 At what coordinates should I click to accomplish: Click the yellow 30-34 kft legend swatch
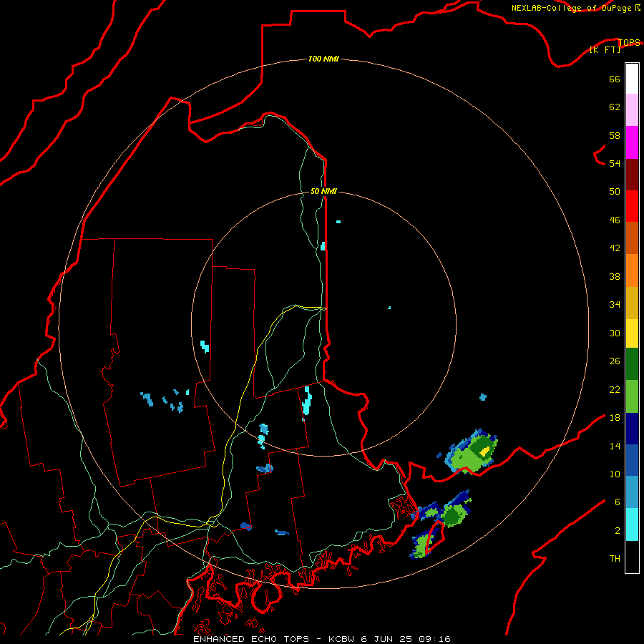click(632, 333)
